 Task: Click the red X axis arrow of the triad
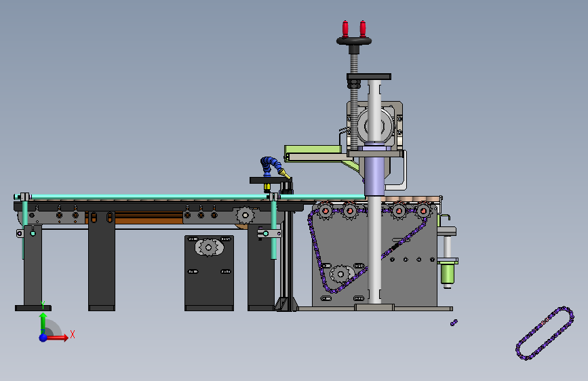(x=57, y=338)
